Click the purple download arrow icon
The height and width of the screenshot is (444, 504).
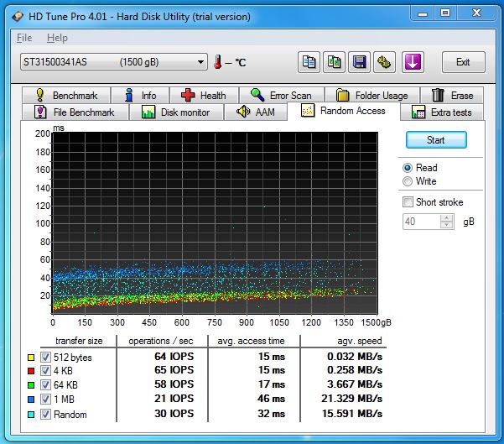pyautogui.click(x=413, y=62)
